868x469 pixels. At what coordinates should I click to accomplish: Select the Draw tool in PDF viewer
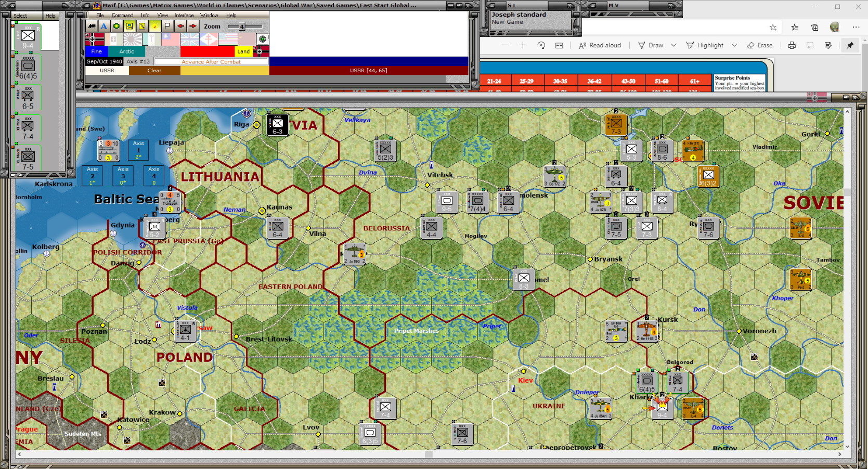pyautogui.click(x=651, y=45)
